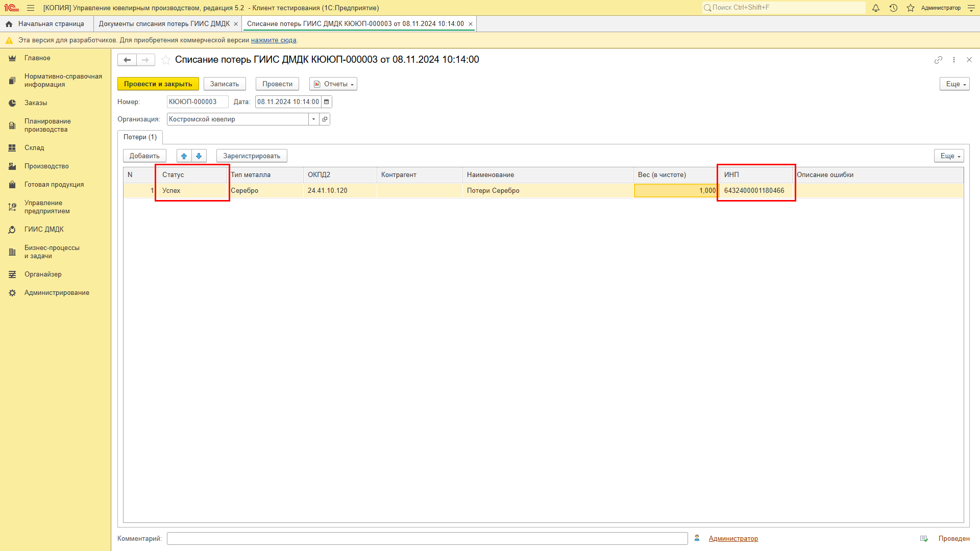Open form options three-dots icon
The width and height of the screenshot is (980, 551).
954,60
